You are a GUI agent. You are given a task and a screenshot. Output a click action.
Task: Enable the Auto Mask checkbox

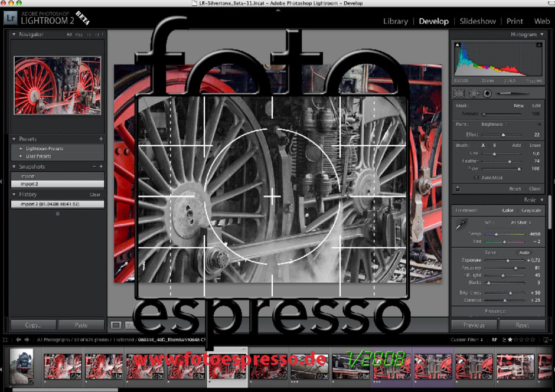coord(477,177)
